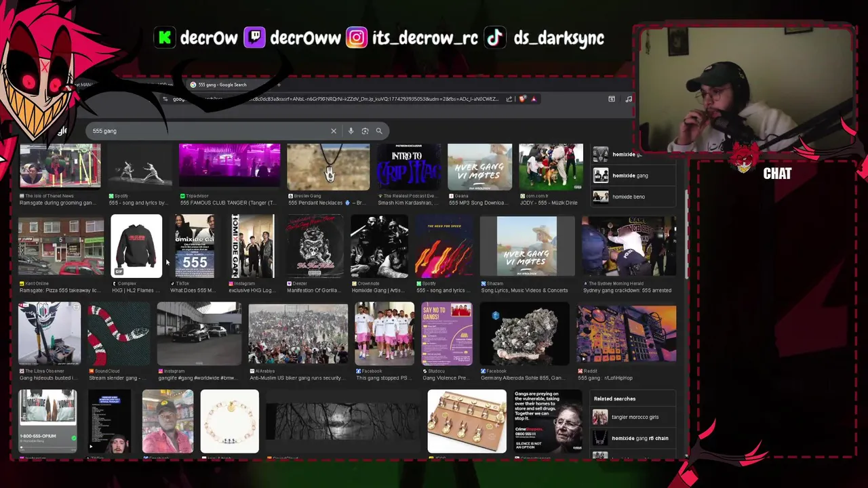
Task: Open Google Lens image search icon
Action: pos(365,131)
